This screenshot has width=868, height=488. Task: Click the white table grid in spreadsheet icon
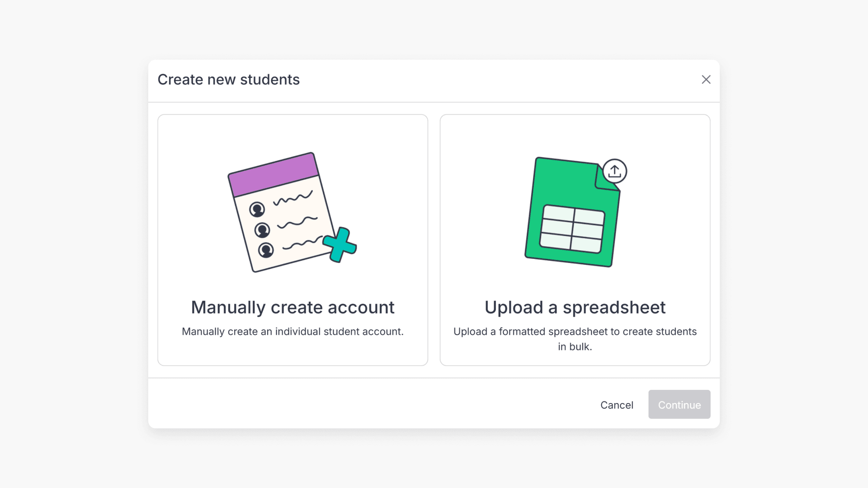point(572,229)
